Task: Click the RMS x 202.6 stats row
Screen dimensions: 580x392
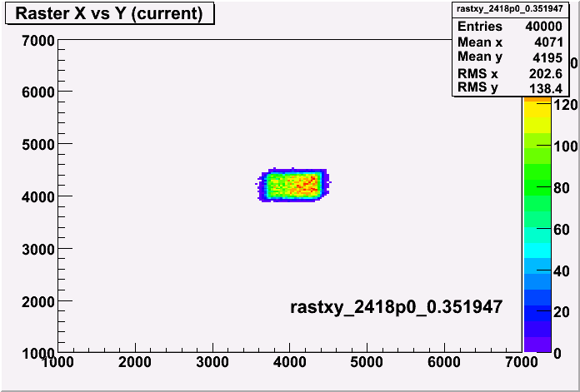Action: click(x=510, y=73)
